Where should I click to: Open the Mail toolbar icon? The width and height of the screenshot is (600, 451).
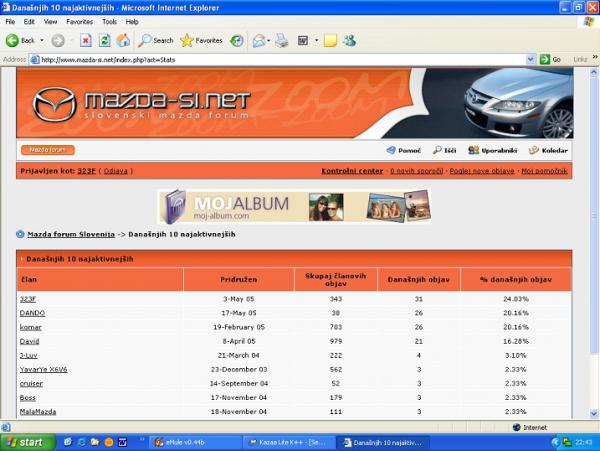click(259, 41)
